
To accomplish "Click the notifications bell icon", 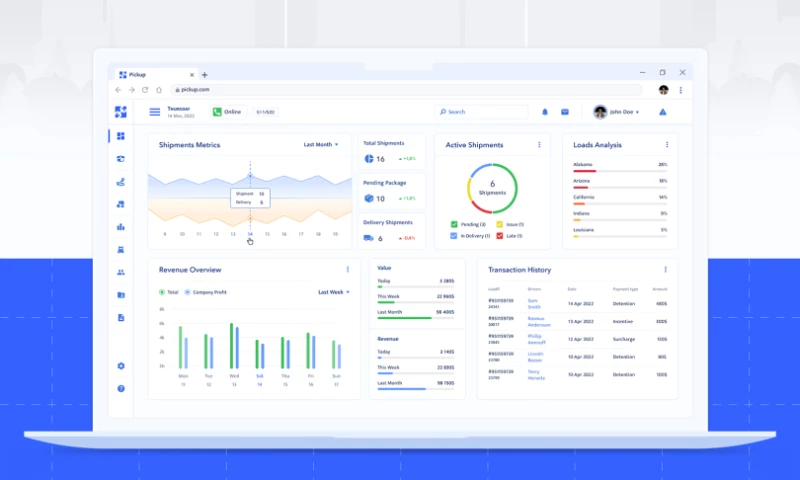I will pyautogui.click(x=545, y=112).
